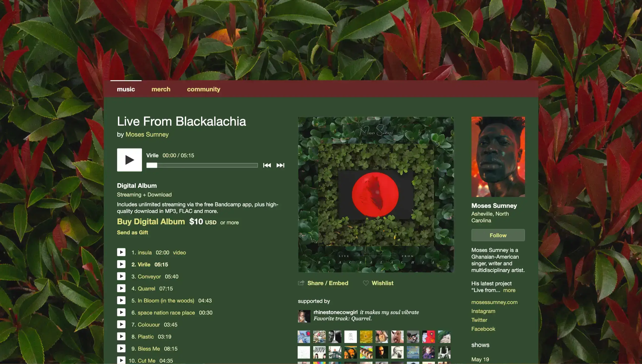Seek within Virile using the progress bar

202,165
